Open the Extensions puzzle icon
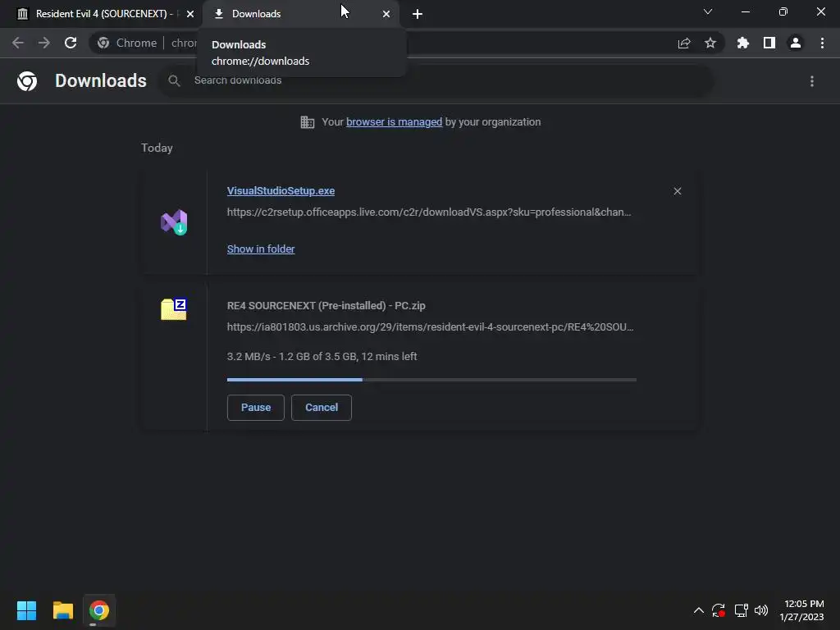Screen dimensions: 840x630 coord(743,43)
